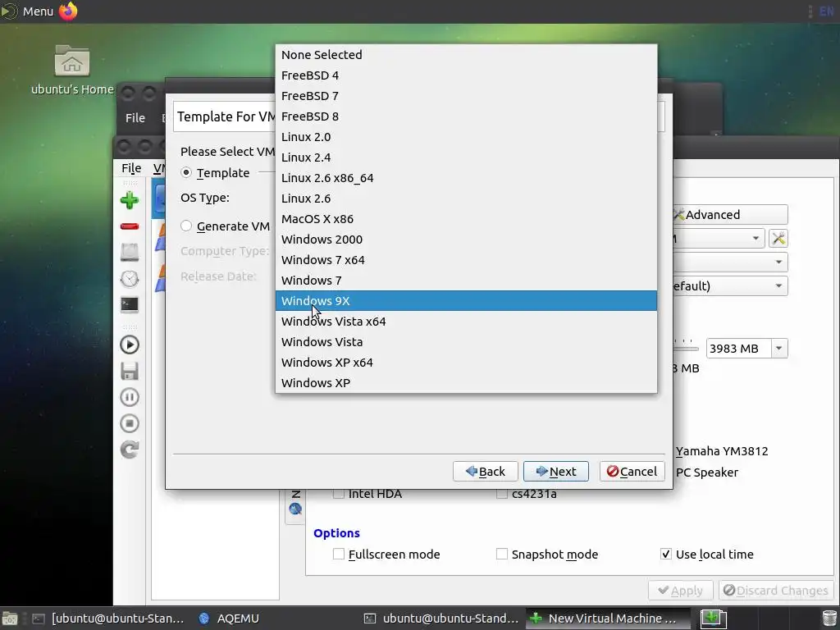
Task: Choose Windows XP (non-x64) option
Action: coord(466,382)
